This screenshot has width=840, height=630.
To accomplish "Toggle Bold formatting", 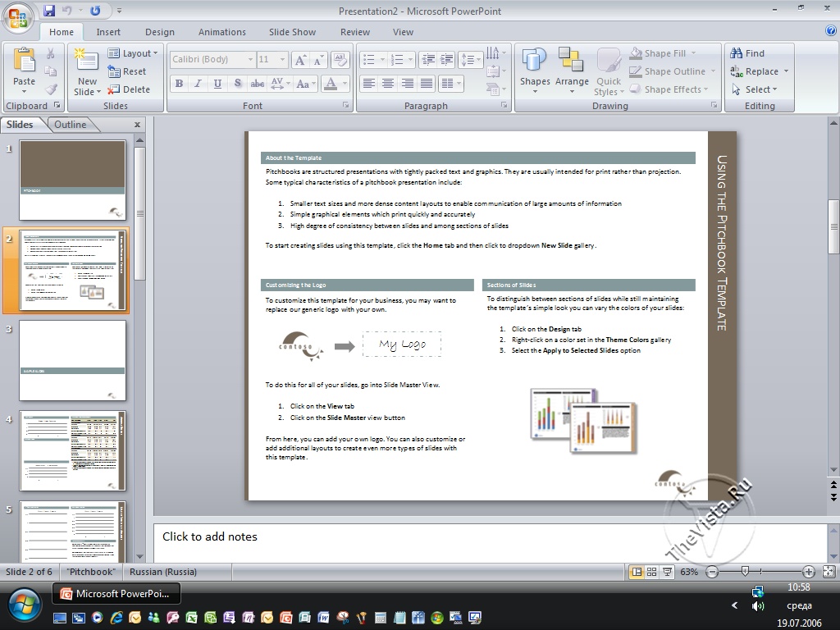I will click(x=179, y=84).
